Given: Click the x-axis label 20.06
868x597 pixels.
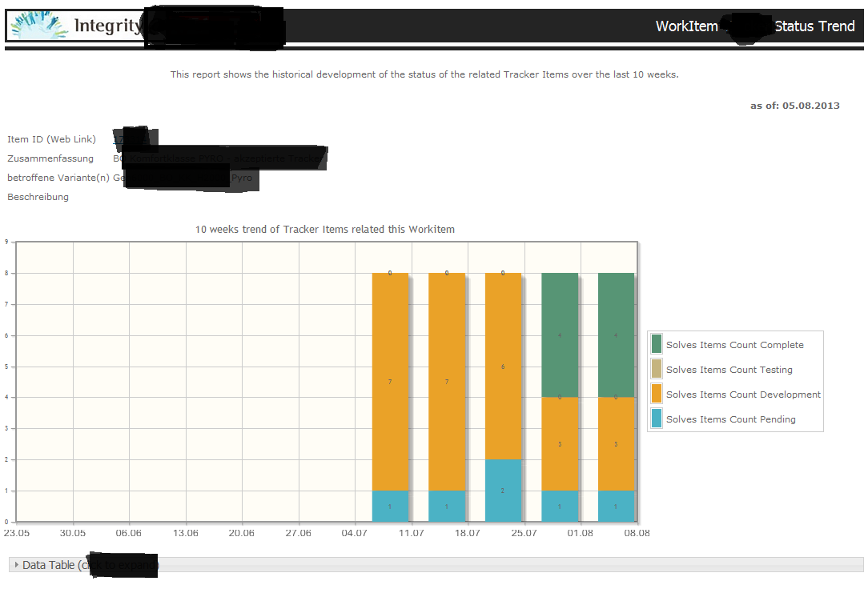Looking at the screenshot, I should coord(241,533).
